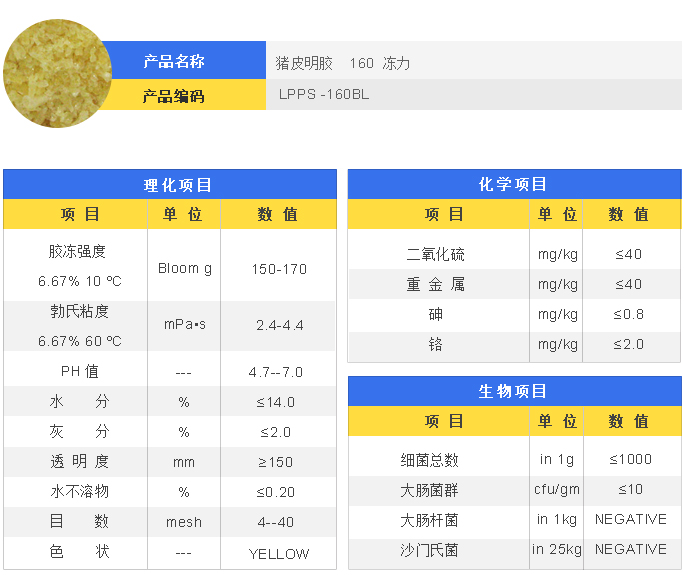Click the 化学项目 table header
The height and width of the screenshot is (575, 684).
514,184
